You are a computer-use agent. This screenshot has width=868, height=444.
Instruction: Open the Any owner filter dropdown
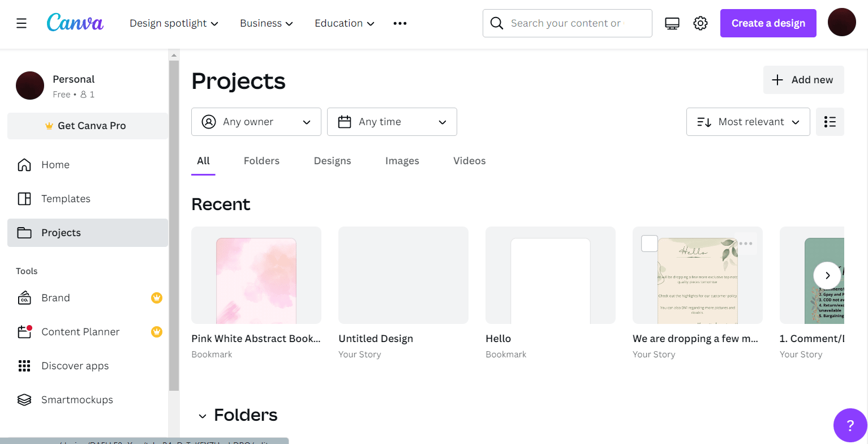(256, 121)
